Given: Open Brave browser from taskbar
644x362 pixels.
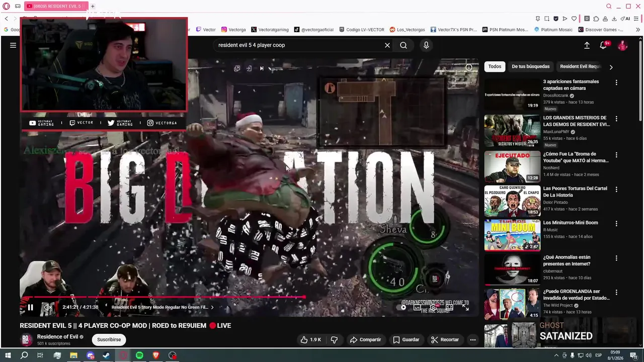Looking at the screenshot, I should [x=156, y=355].
